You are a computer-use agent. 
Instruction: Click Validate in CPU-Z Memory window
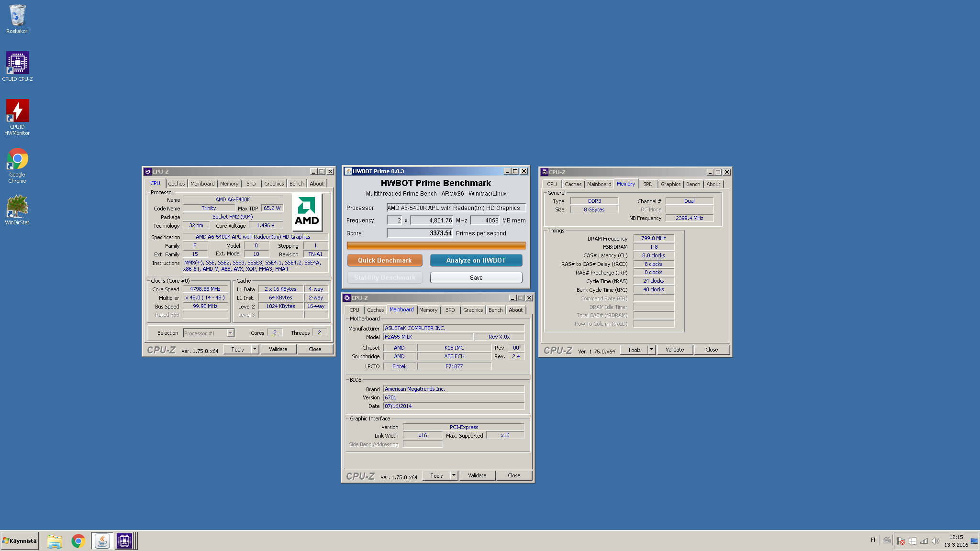[675, 350]
